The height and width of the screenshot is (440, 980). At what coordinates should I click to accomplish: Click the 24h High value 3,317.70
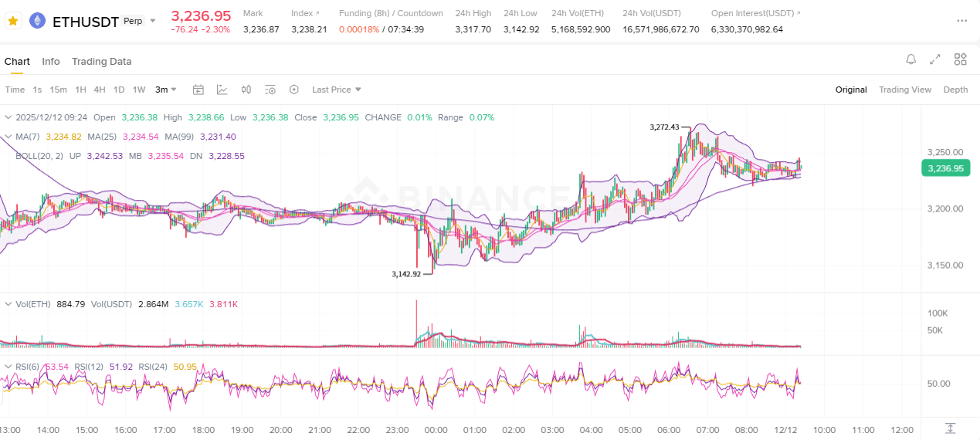coord(473,29)
